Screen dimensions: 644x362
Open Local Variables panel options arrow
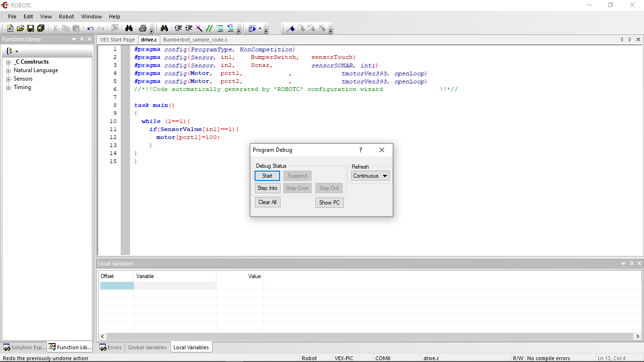pyautogui.click(x=624, y=263)
